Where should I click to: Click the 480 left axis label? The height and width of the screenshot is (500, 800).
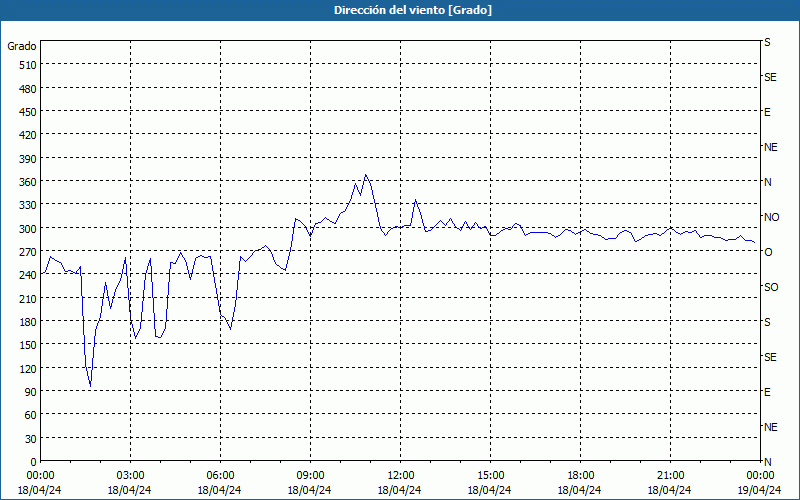pyautogui.click(x=29, y=89)
